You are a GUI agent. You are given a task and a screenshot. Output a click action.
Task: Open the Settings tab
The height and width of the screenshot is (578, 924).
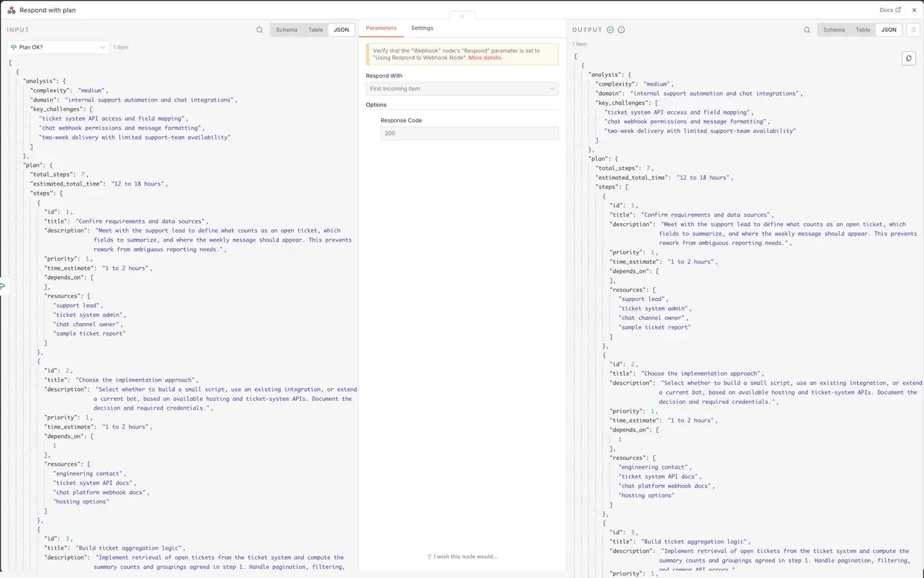click(422, 28)
